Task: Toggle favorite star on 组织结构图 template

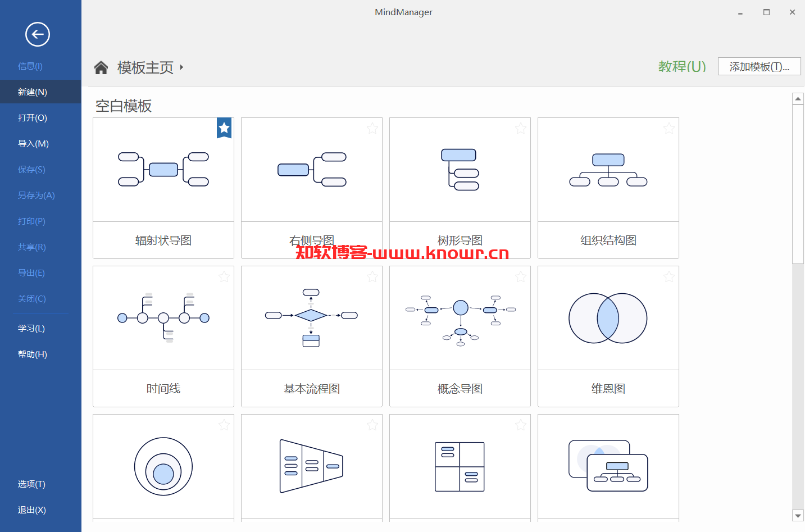Action: [x=669, y=129]
